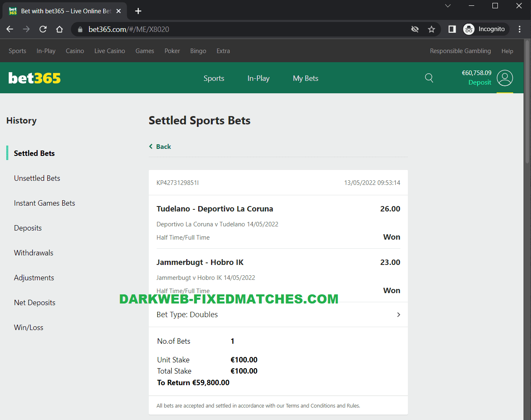Click the browser forward arrow
Screen dimensions: 531x420
[26, 29]
